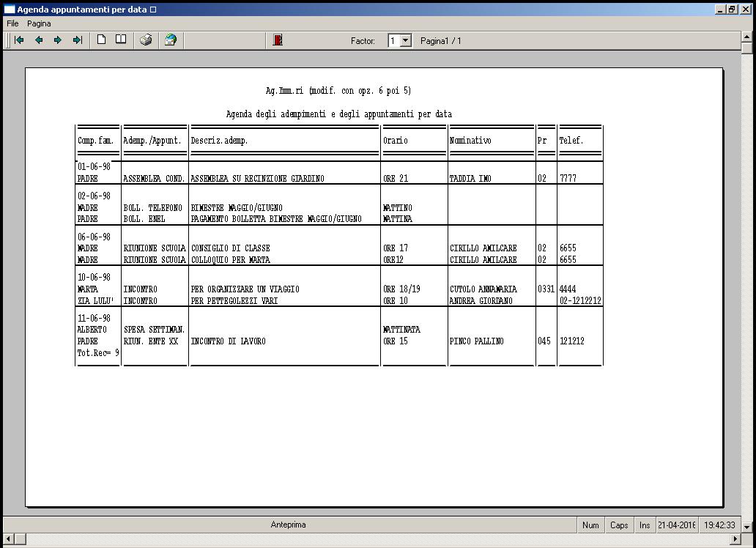Click the Num indicator in status bar
Viewport: 756px width, 548px height.
(590, 525)
